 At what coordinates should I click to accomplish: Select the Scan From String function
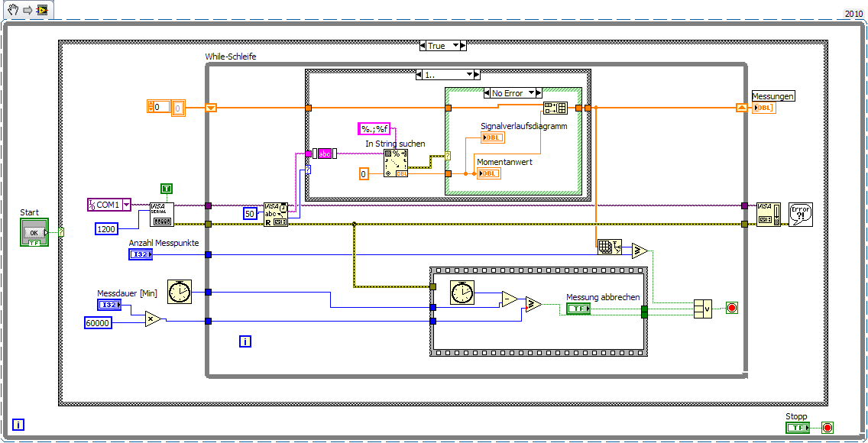[x=396, y=163]
